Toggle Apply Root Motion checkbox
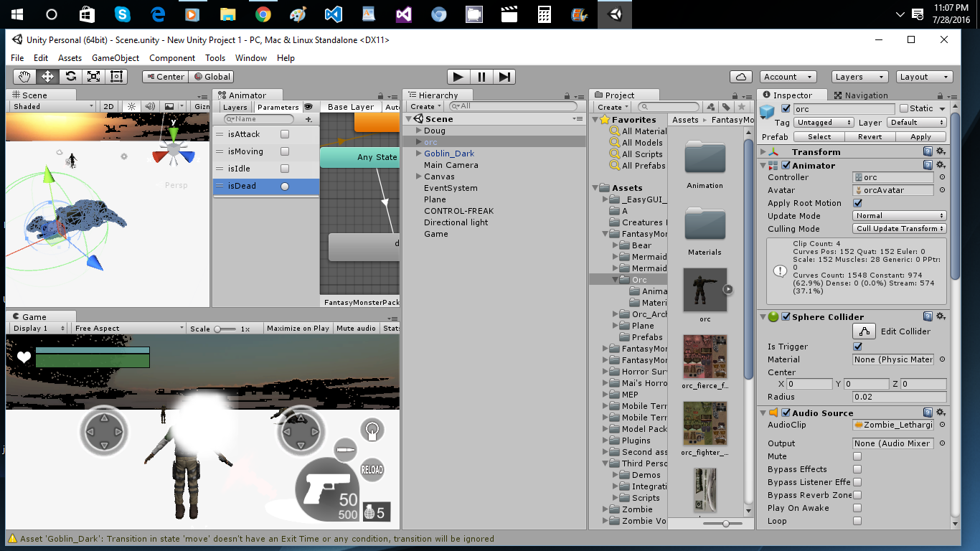 click(x=857, y=203)
